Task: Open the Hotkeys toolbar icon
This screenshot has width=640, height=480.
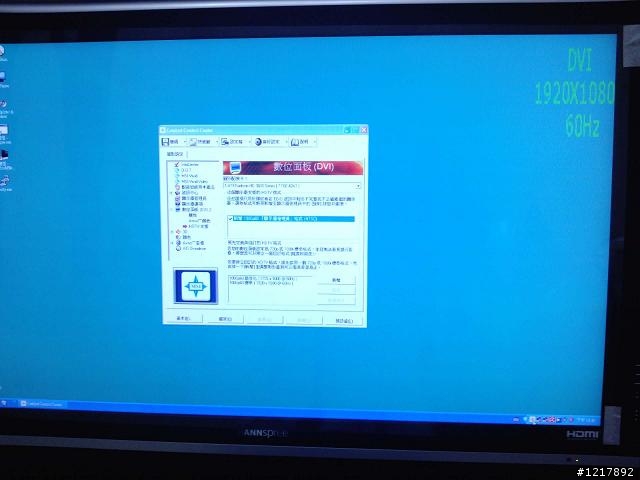Action: (x=193, y=142)
